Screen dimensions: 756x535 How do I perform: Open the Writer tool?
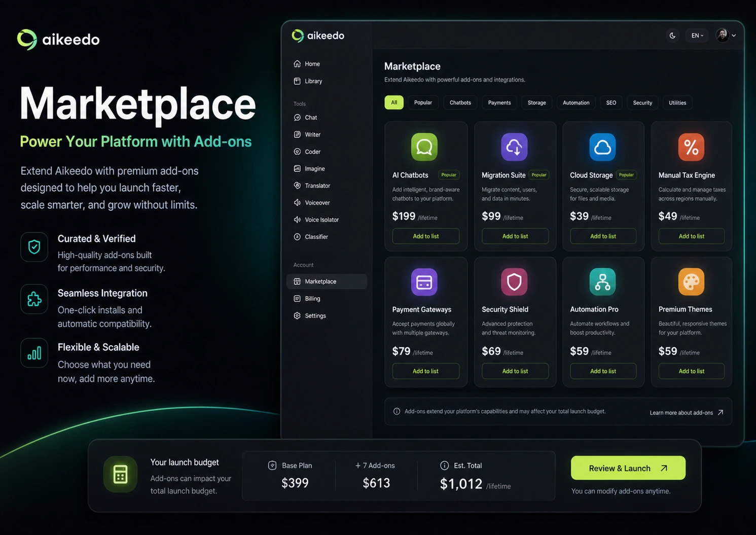pos(307,134)
